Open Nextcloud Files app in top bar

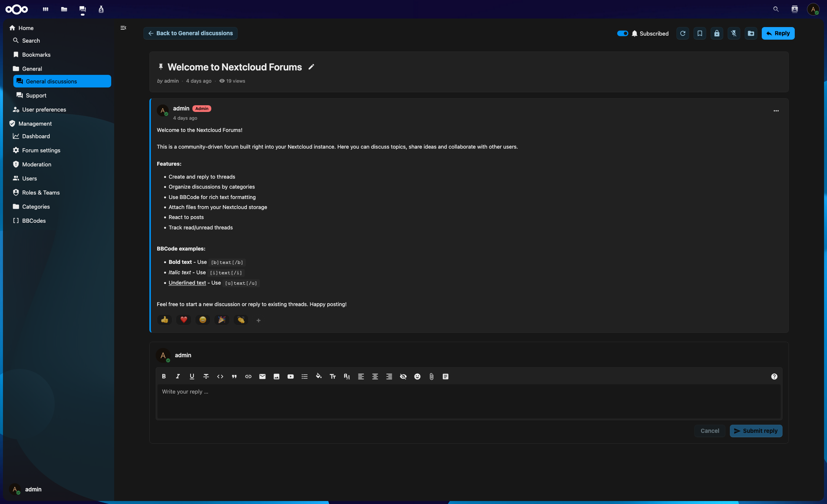[x=64, y=9]
